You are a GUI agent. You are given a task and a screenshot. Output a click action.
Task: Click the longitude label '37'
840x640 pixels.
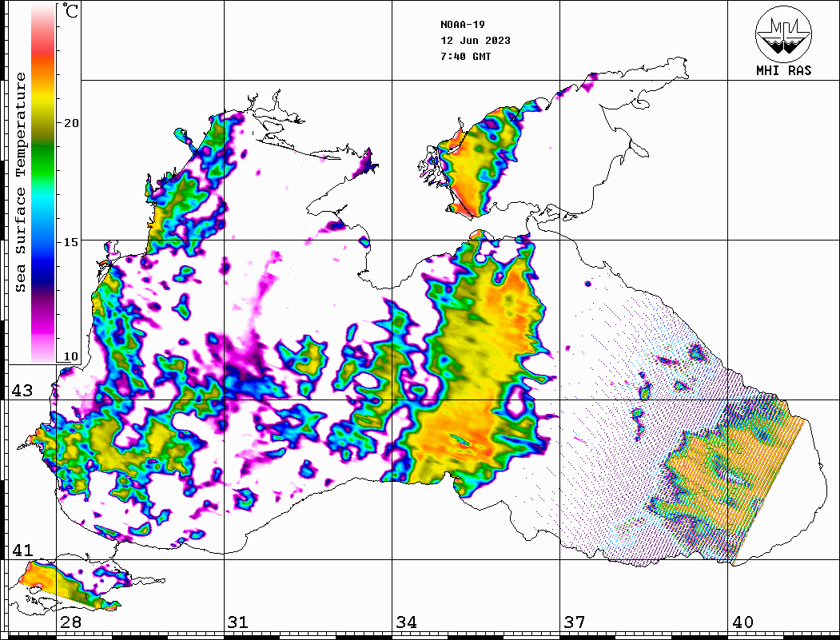[575, 622]
